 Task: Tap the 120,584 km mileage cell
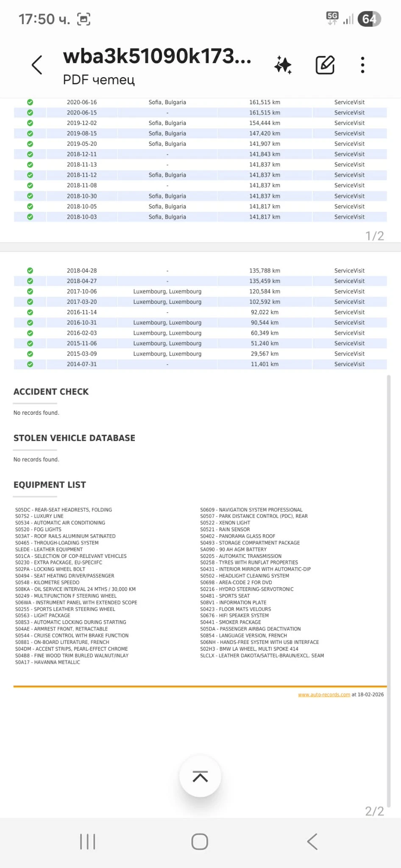coord(265,291)
